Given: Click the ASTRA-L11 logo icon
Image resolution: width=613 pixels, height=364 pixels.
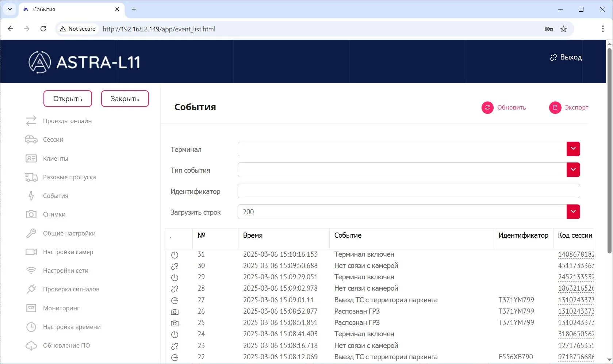Looking at the screenshot, I should point(39,62).
